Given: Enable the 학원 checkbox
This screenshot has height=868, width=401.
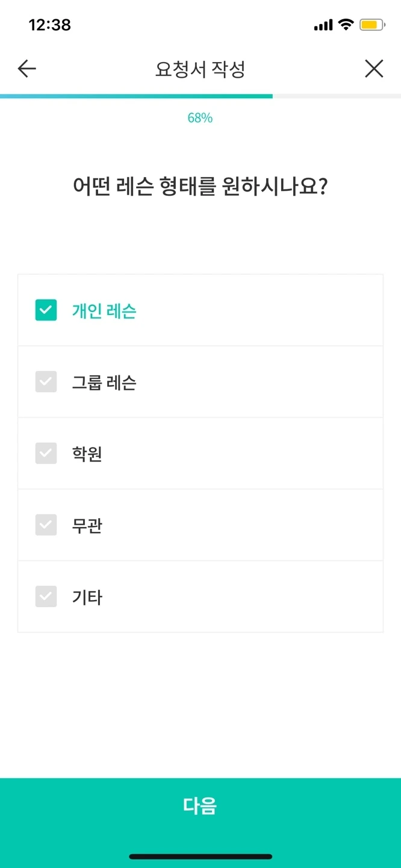Looking at the screenshot, I should 46,453.
